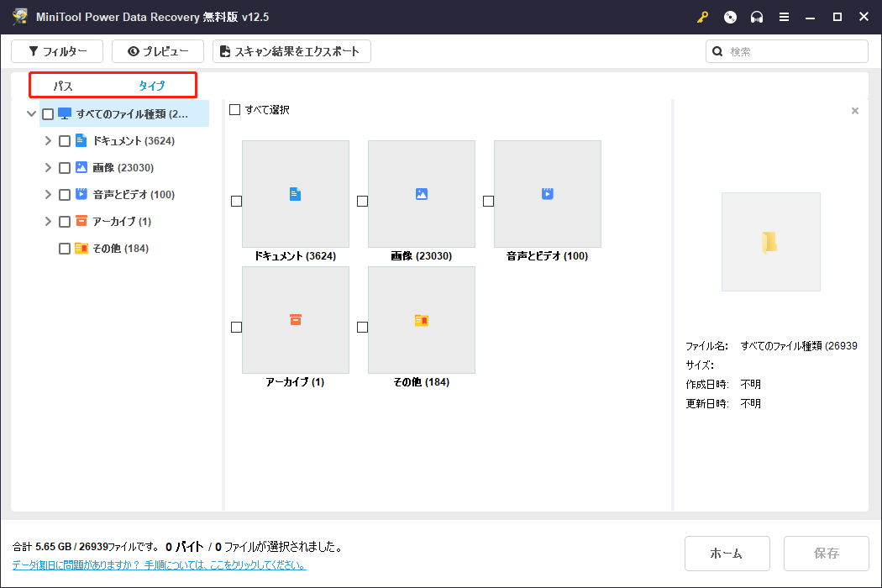This screenshot has height=588, width=882.
Task: Expand the 画像 tree node
Action: (x=48, y=168)
